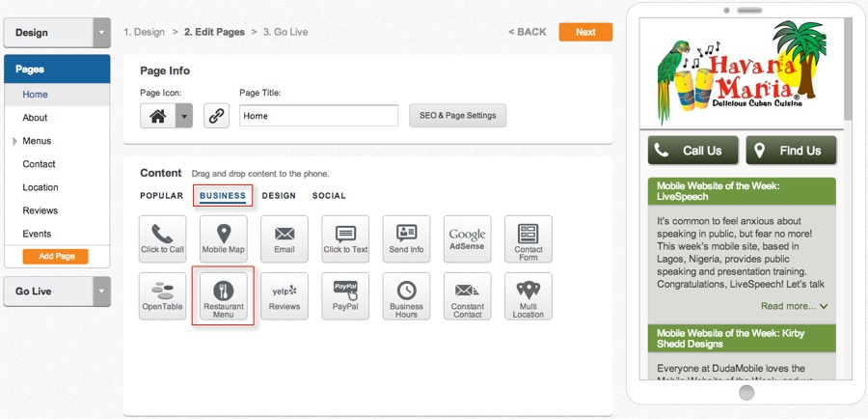Screen dimensions: 868x419
Task: Click the Add Page button
Action: [55, 257]
